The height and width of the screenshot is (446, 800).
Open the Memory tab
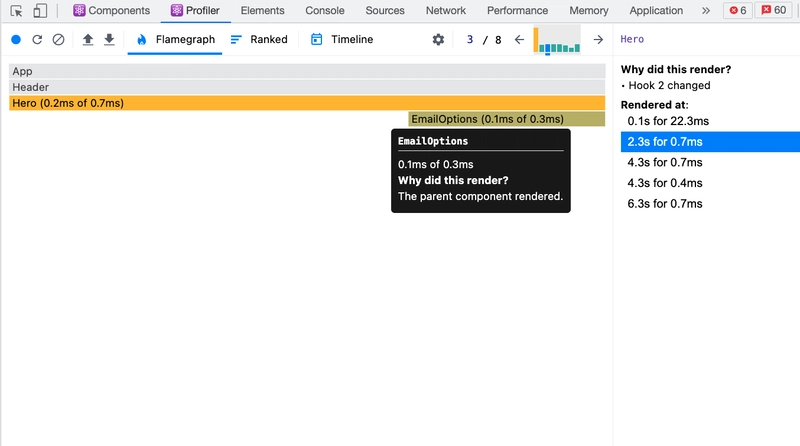tap(589, 11)
